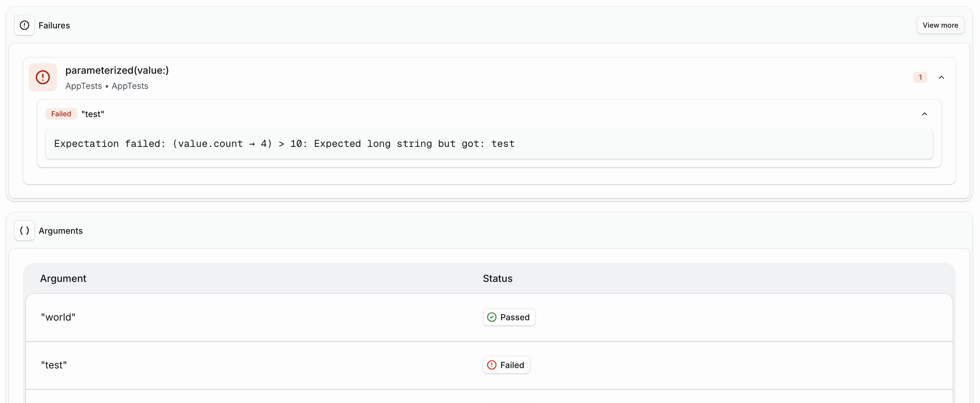Viewport: 980px width, 403px height.
Task: Click the Failures section alert icon
Action: point(25,25)
